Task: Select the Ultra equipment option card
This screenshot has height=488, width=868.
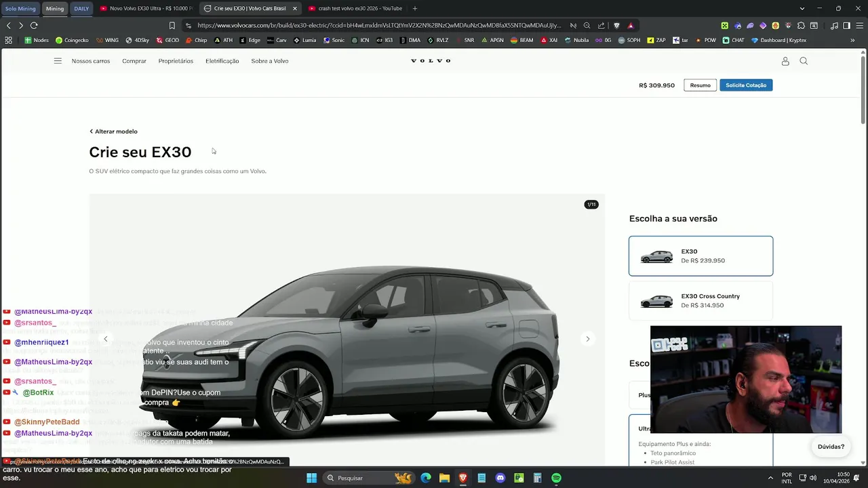Action: coord(701,441)
